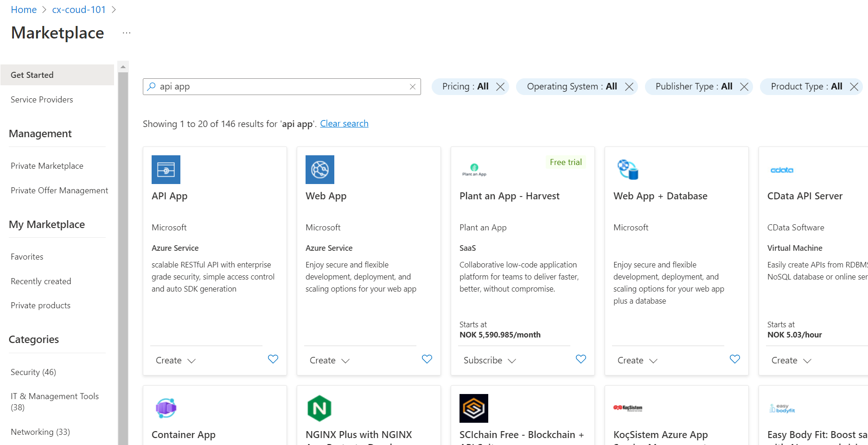Remove the Operating System filter
This screenshot has height=445, width=868.
[x=629, y=87]
